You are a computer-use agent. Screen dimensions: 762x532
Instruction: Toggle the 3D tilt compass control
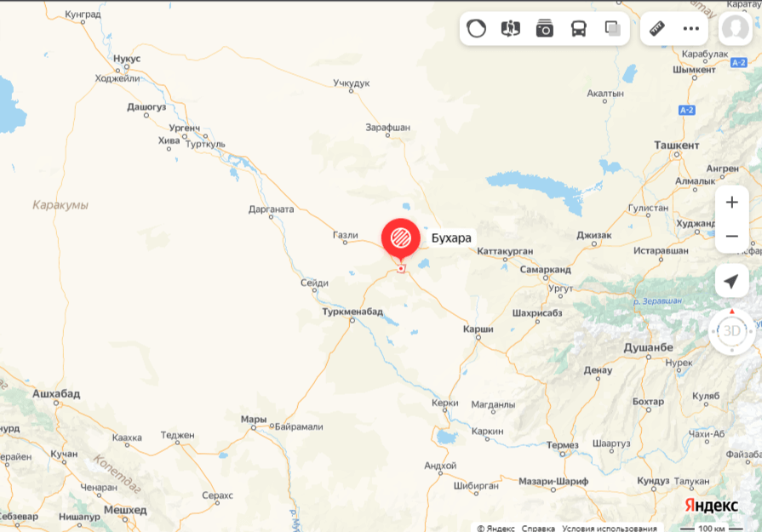pyautogui.click(x=732, y=331)
